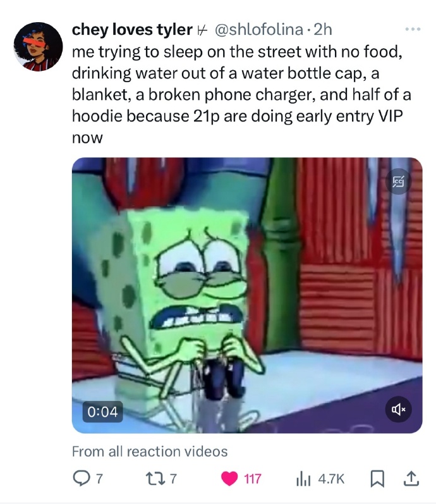The image size is (436, 504).
Task: Click the like count 117
Action: click(x=253, y=479)
